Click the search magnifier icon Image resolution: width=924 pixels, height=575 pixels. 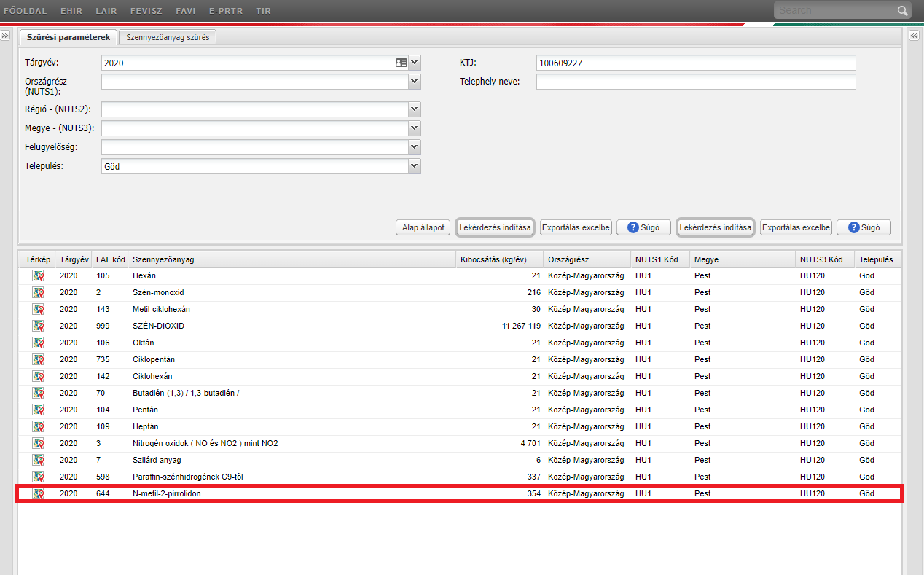(x=902, y=11)
